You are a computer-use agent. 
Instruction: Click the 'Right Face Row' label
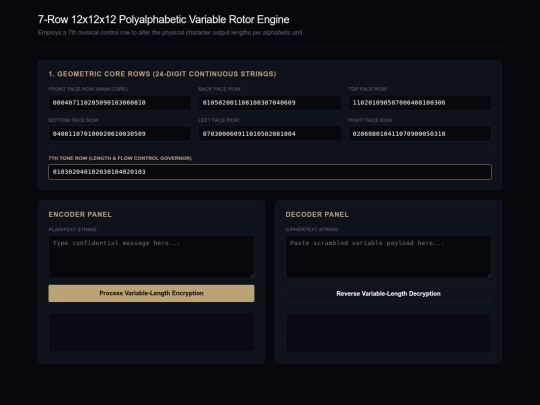point(370,120)
